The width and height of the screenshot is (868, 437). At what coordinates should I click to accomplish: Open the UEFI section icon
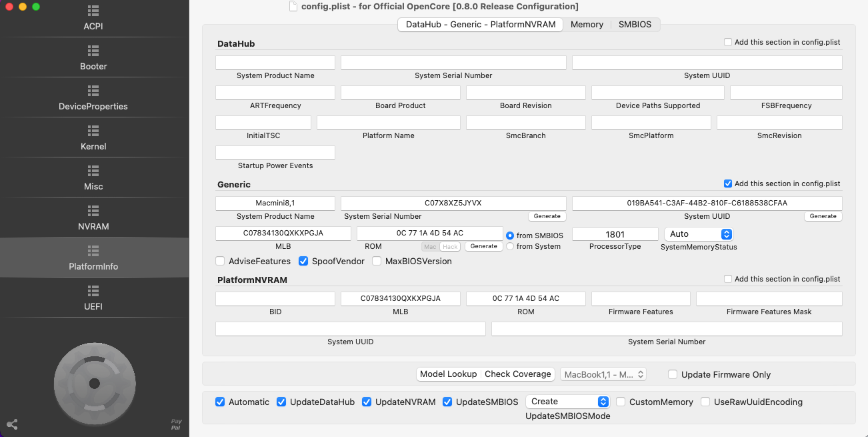point(93,292)
